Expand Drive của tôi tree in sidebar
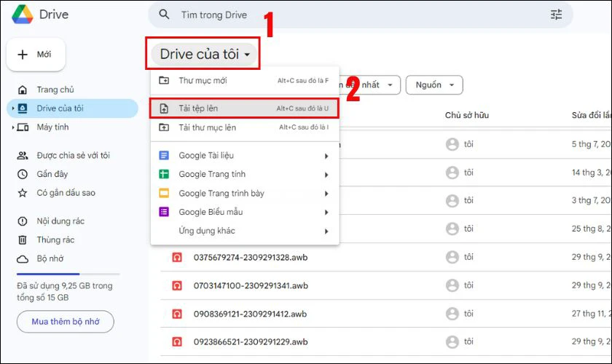This screenshot has width=612, height=364. (13, 108)
